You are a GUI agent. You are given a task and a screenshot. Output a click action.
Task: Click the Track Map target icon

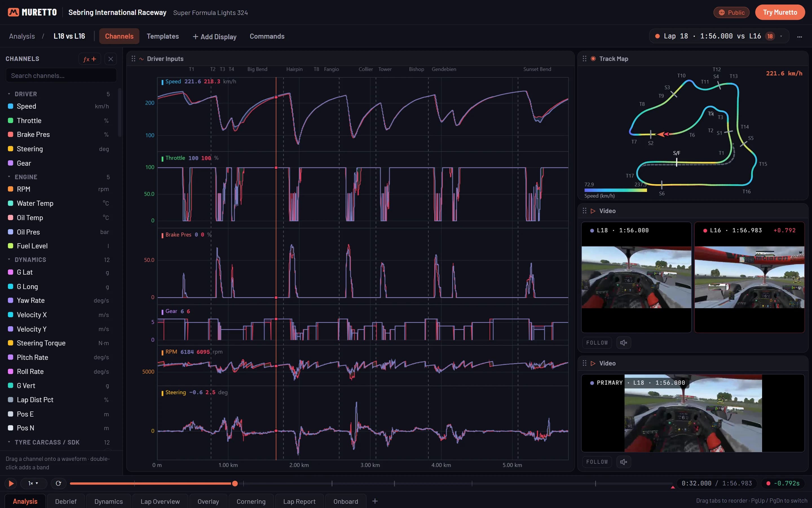pyautogui.click(x=593, y=59)
